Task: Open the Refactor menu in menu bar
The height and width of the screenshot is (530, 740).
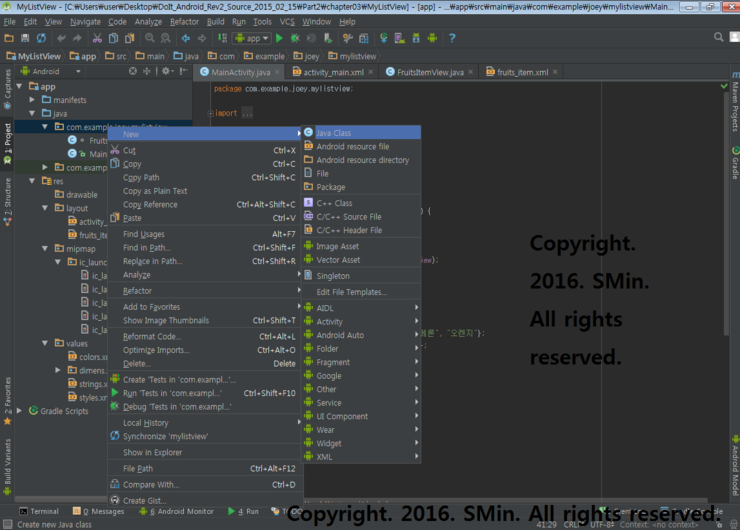Action: pos(184,22)
